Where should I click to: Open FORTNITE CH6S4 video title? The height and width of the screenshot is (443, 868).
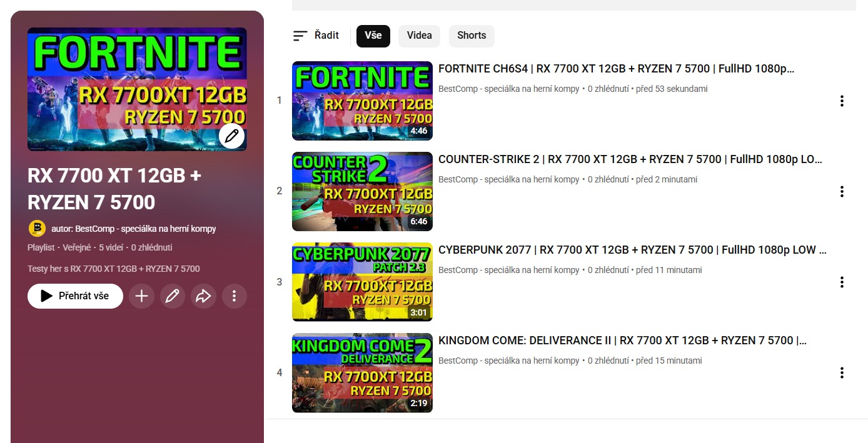(617, 69)
